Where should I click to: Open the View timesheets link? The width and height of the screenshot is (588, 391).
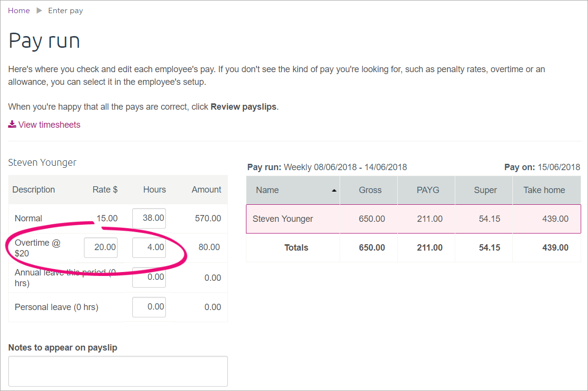pyautogui.click(x=49, y=125)
